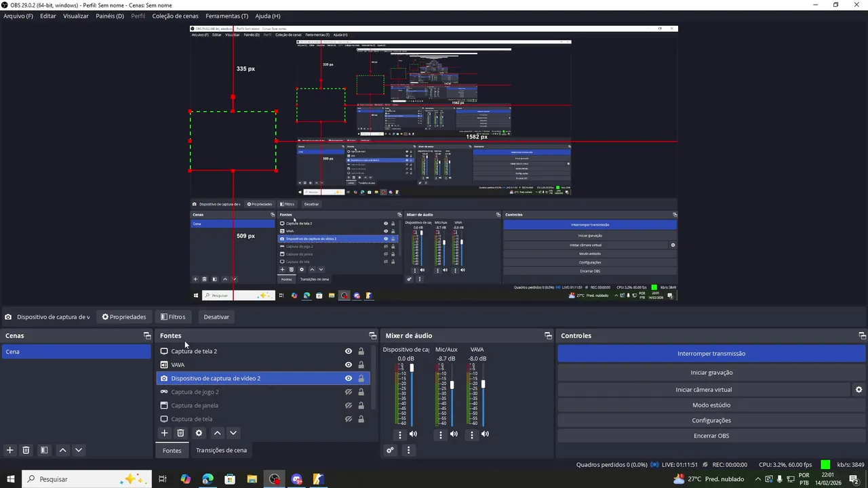Click Iniciar câmera virtual button
Screen dimensions: 868x488
pos(704,390)
